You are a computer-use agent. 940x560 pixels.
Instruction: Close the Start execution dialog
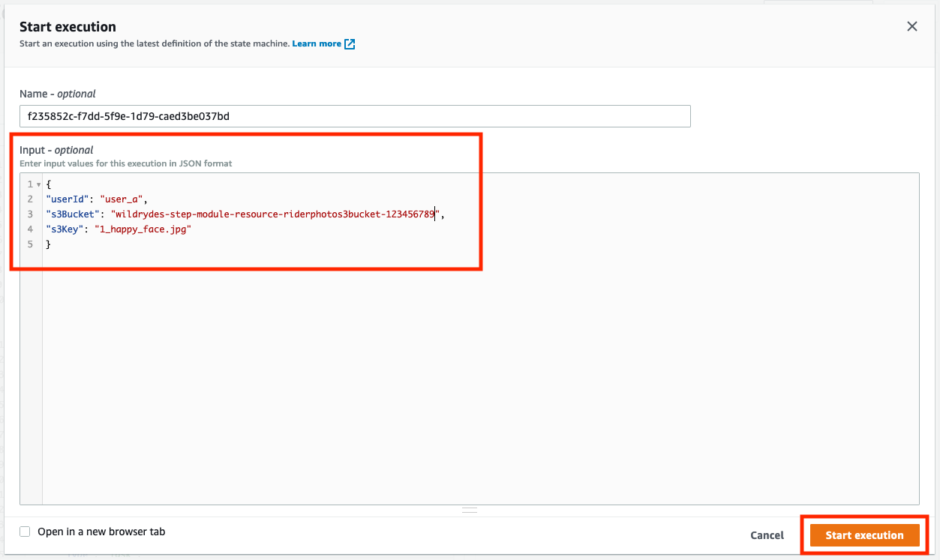[911, 26]
